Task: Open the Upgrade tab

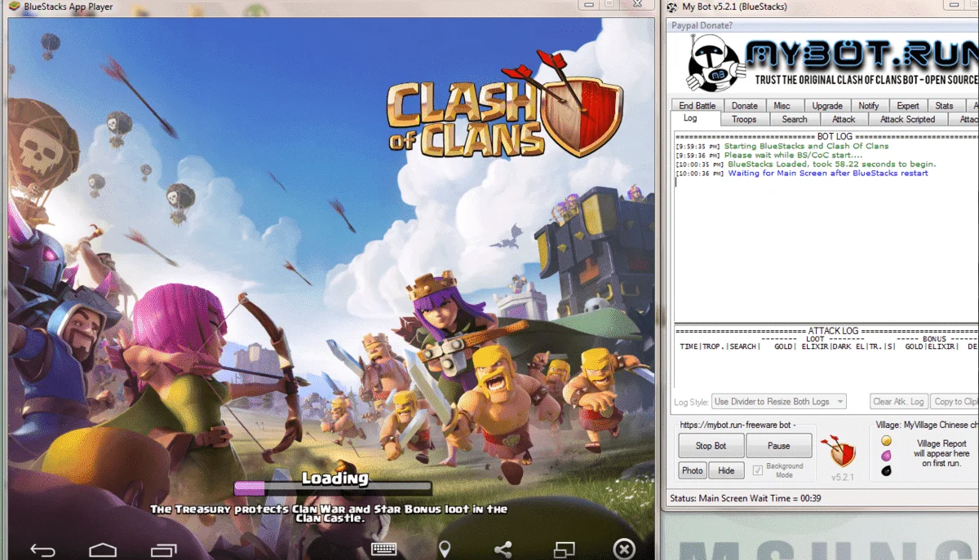Action: 827,106
